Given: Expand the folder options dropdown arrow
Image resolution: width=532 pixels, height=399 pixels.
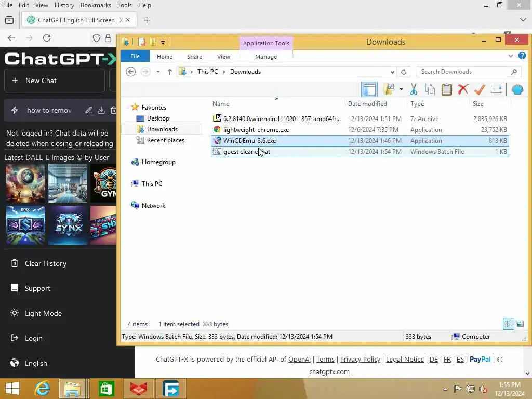Looking at the screenshot, I should click(x=401, y=89).
